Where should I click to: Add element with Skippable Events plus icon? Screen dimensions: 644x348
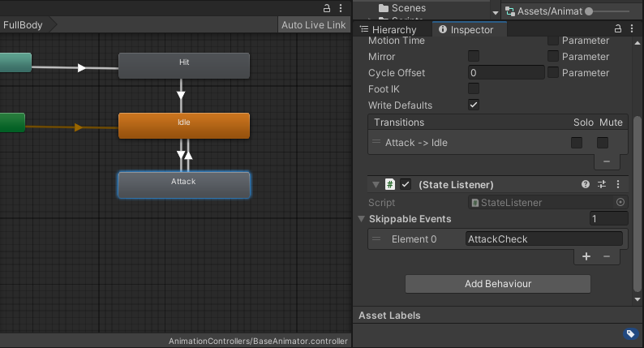pos(586,256)
